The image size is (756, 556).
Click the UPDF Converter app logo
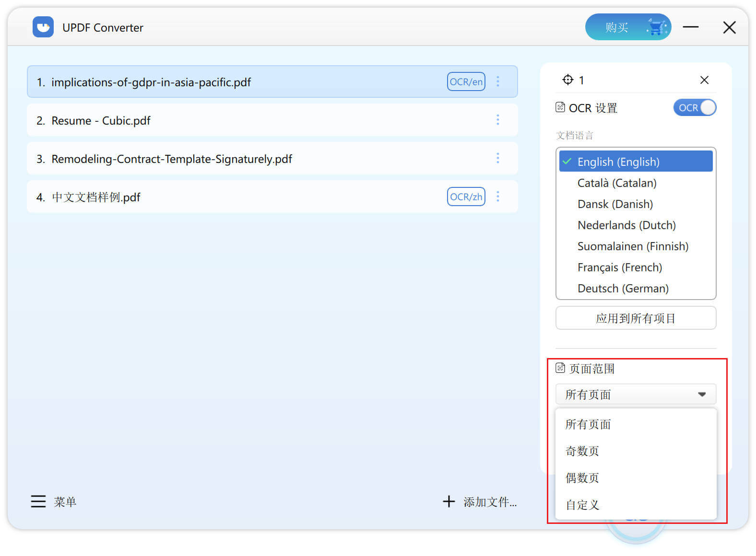click(43, 27)
